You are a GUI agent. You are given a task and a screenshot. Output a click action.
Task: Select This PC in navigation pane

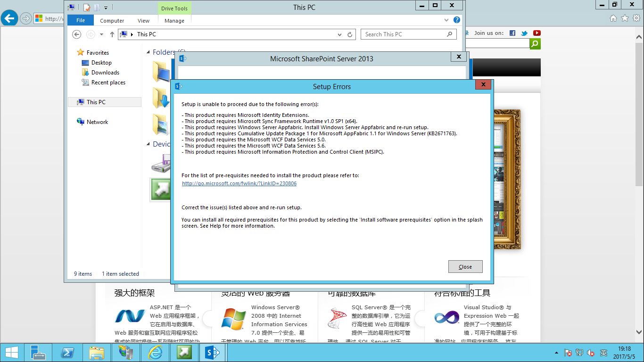[105, 102]
